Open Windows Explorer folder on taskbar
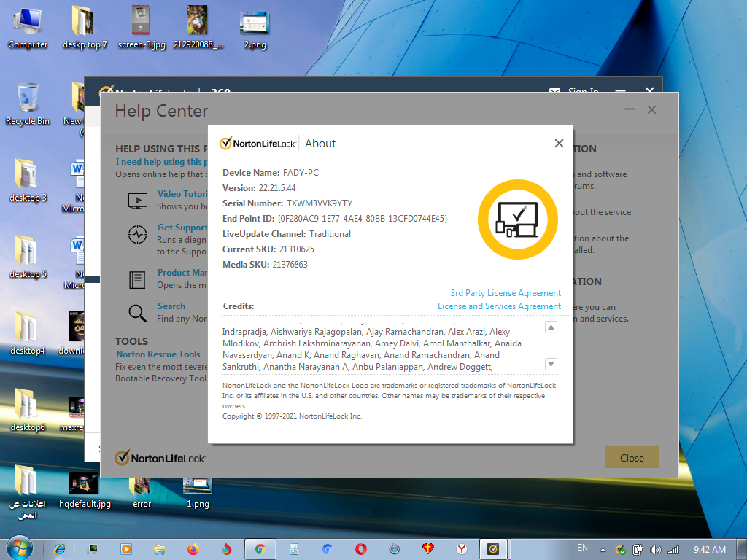 coord(160,549)
